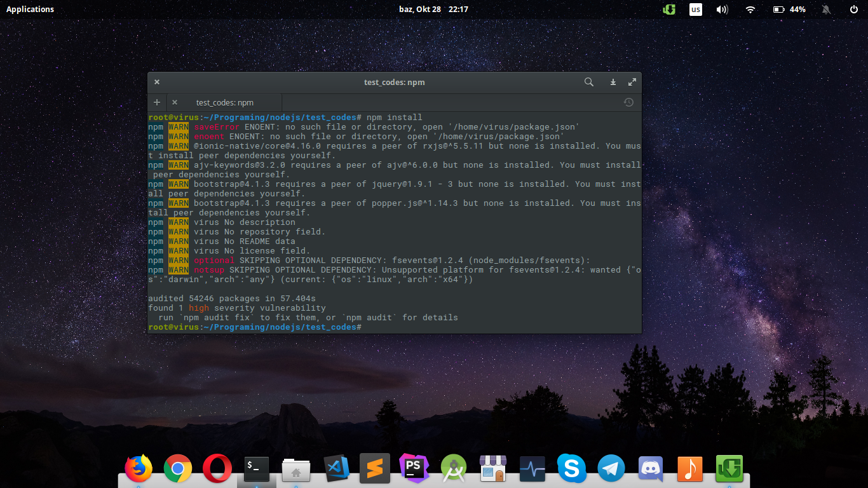Open the 'us' keyboard layout indicator

tap(696, 10)
